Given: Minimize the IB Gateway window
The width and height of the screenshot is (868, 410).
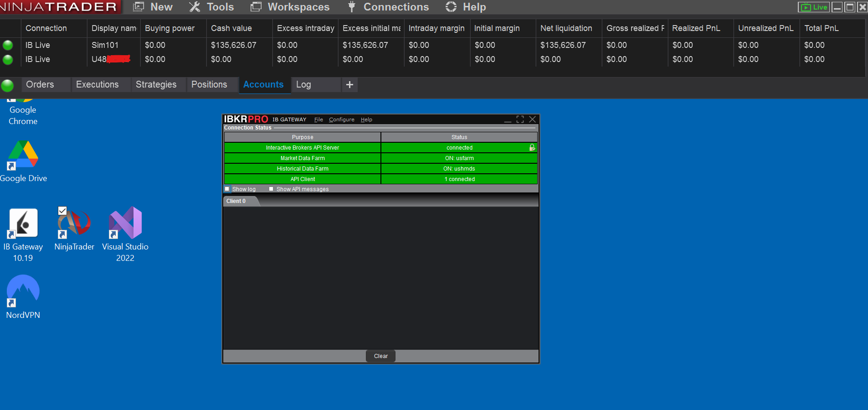Looking at the screenshot, I should (508, 119).
